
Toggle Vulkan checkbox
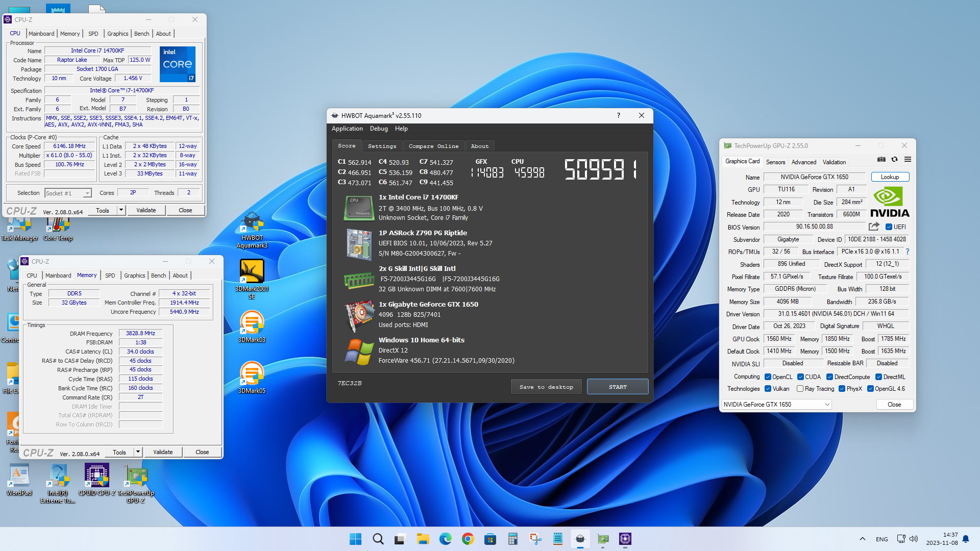[x=768, y=389]
